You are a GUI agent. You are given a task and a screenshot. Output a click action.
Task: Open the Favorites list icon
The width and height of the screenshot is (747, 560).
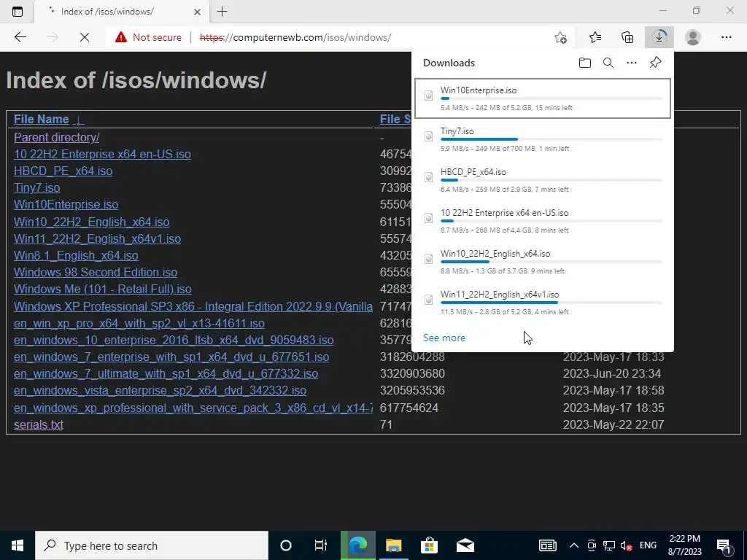point(595,37)
